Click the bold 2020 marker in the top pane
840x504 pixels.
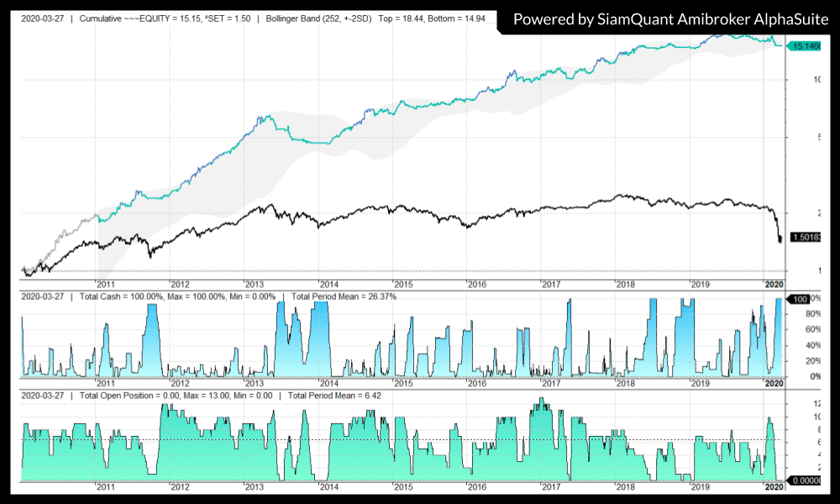coord(774,285)
